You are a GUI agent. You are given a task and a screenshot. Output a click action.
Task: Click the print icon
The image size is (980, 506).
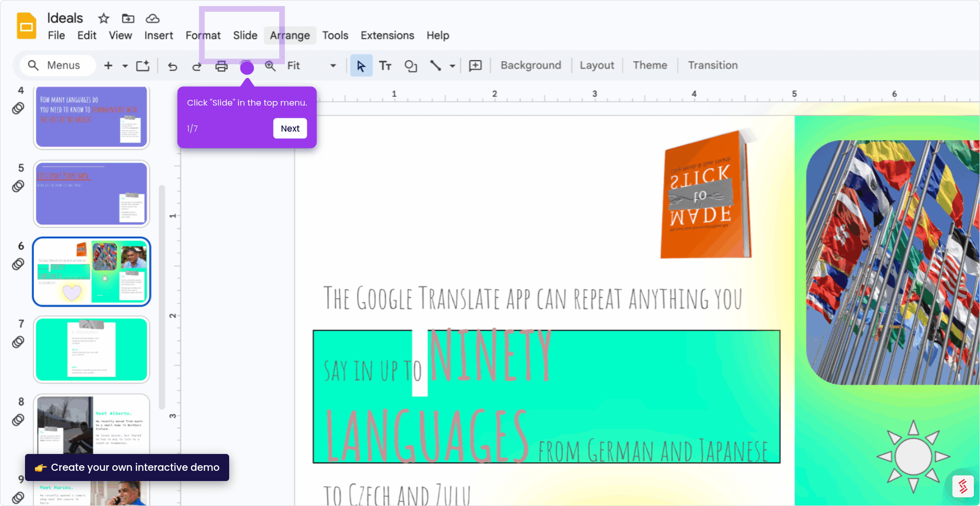(x=222, y=66)
